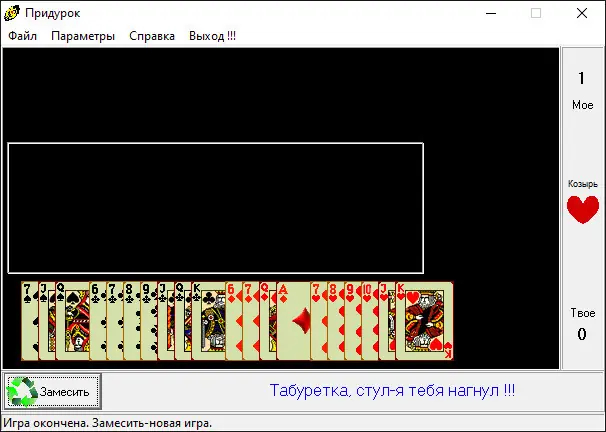Viewport: 606px width, 432px height.
Task: Choose the king of clubs card
Action: pos(209,321)
